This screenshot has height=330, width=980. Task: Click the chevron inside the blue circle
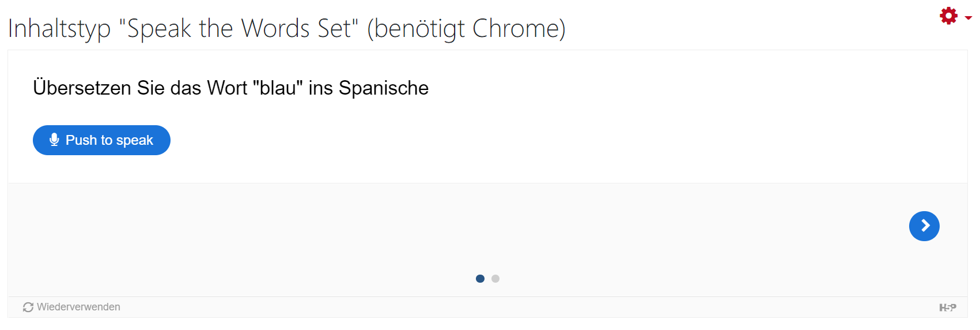(x=925, y=226)
